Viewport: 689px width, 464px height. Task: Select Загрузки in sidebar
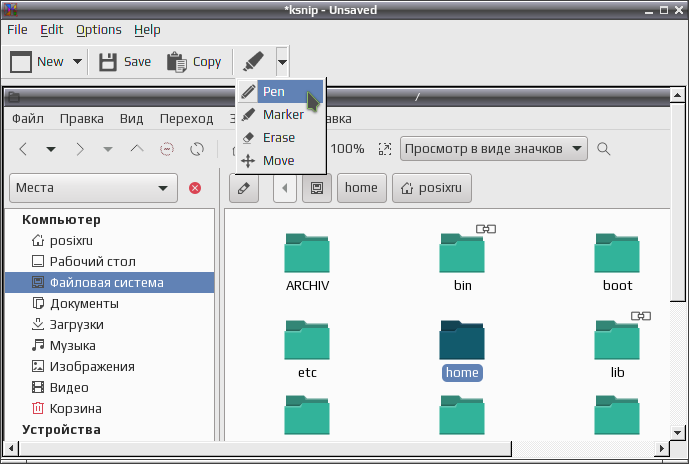click(x=109, y=325)
